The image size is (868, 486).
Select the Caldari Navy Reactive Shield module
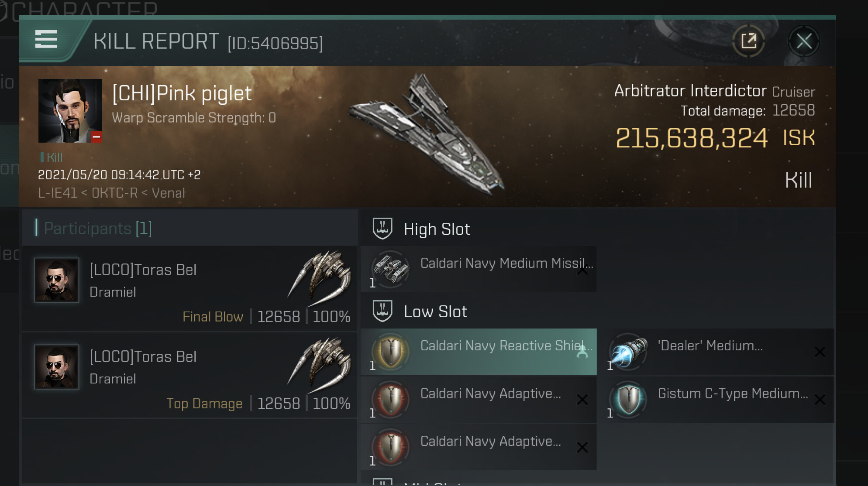pos(479,351)
